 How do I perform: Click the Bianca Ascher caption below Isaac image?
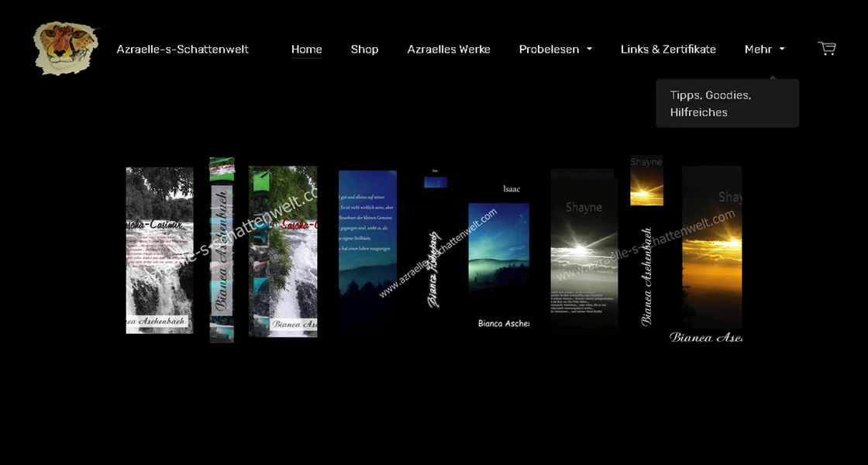click(503, 323)
